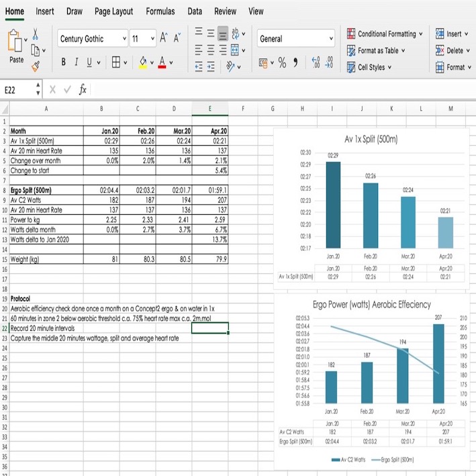
Task: Decrease decimal places
Action: (x=329, y=62)
